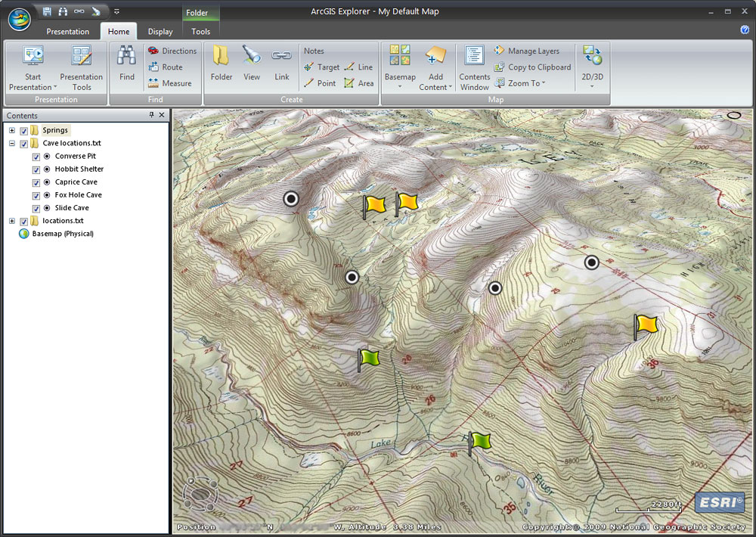Screen dimensions: 756x537
Task: Create a new View
Action: point(252,64)
